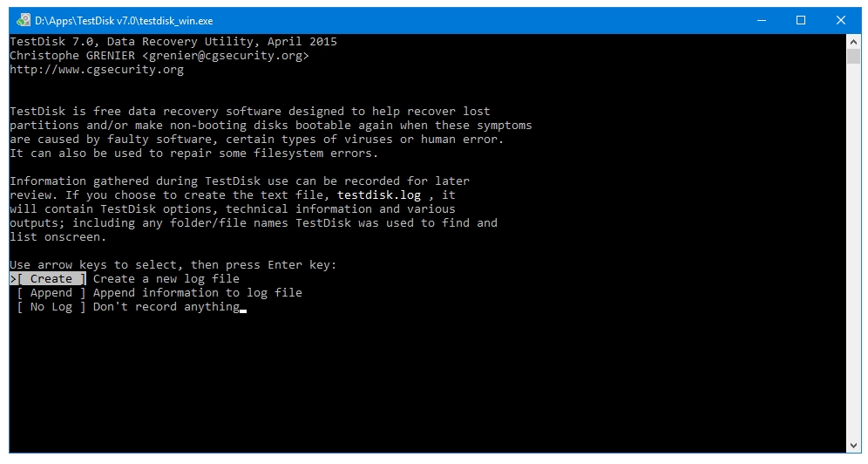Click the empty scrollbar track below the thumb

click(x=853, y=252)
